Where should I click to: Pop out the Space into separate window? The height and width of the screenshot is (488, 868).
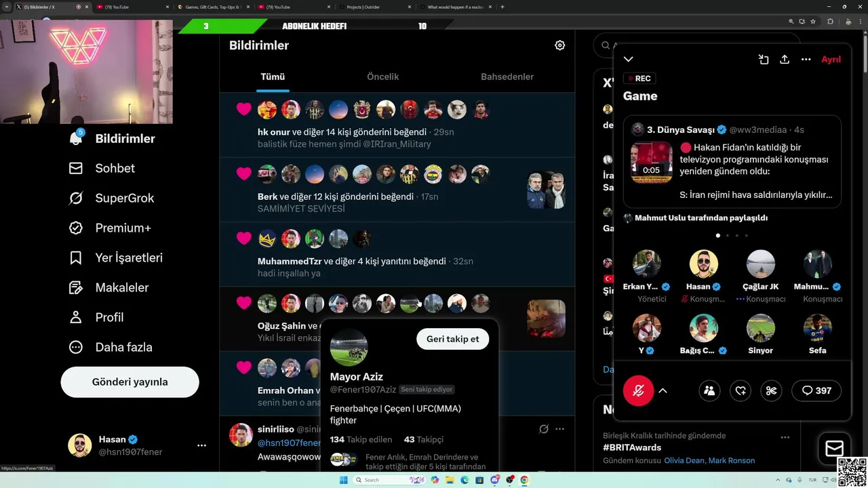764,60
